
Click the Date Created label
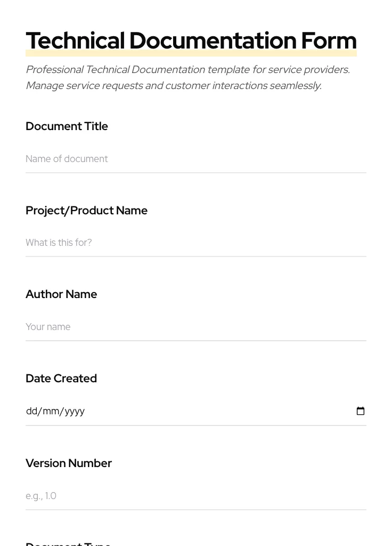(61, 379)
